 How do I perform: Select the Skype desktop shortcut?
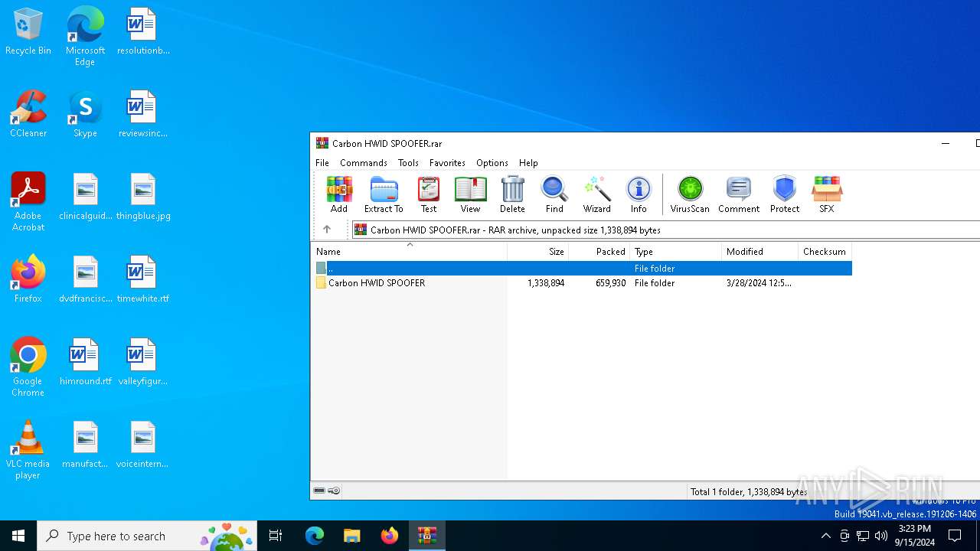(x=85, y=115)
